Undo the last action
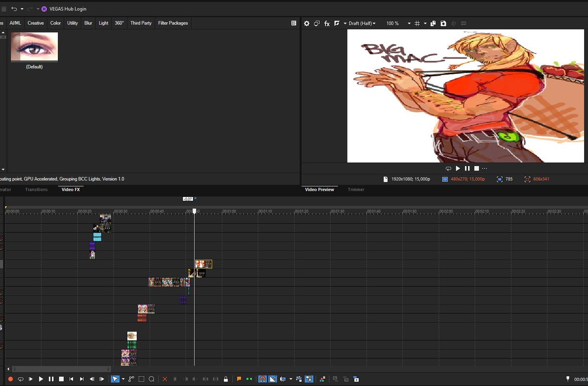This screenshot has height=386, width=588. pos(14,9)
